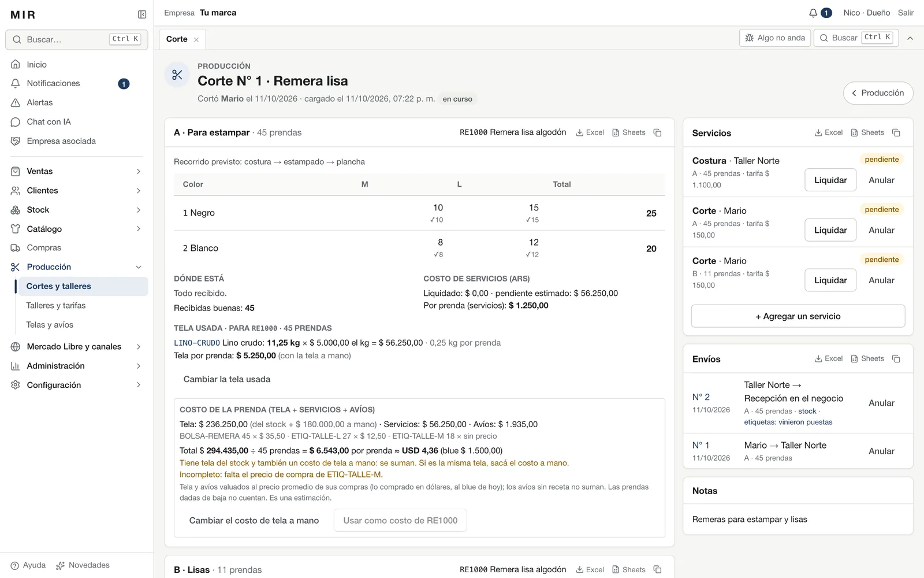Click the sidebar Buscar search field
The image size is (924, 578).
77,39
